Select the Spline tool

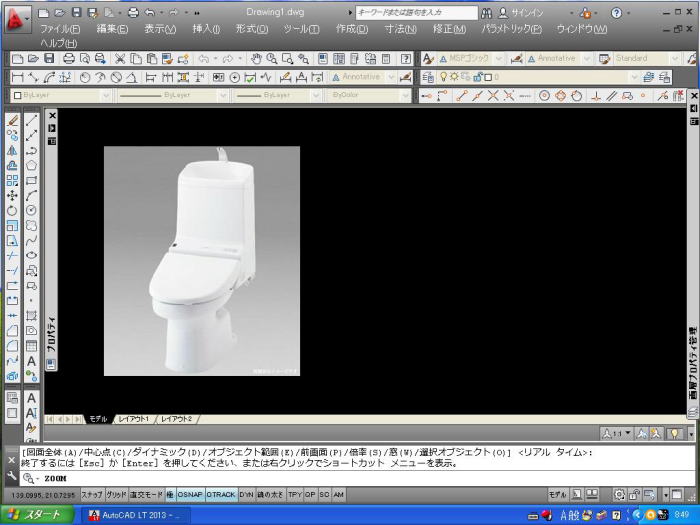(x=31, y=241)
